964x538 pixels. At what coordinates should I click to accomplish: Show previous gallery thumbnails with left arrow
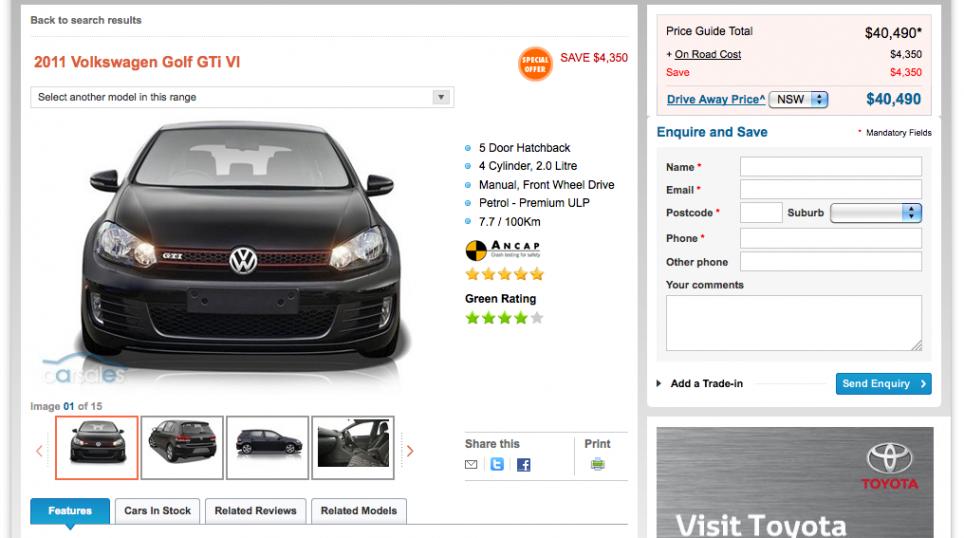(x=39, y=451)
